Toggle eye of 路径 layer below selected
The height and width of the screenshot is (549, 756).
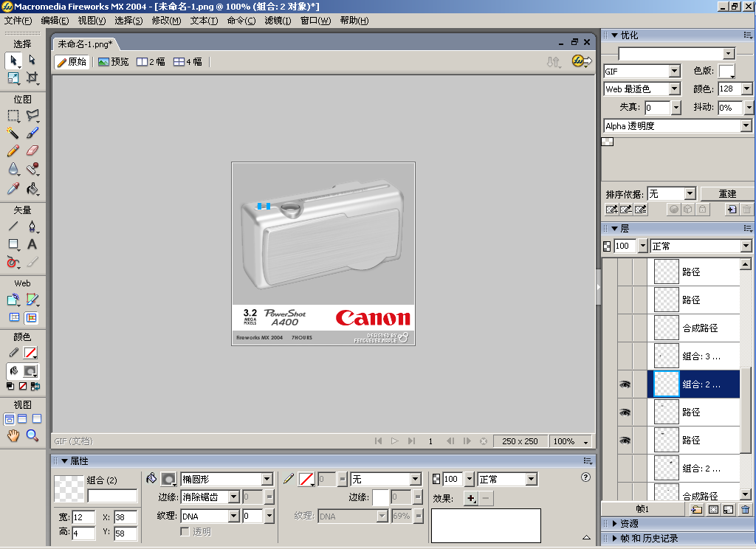(x=625, y=412)
